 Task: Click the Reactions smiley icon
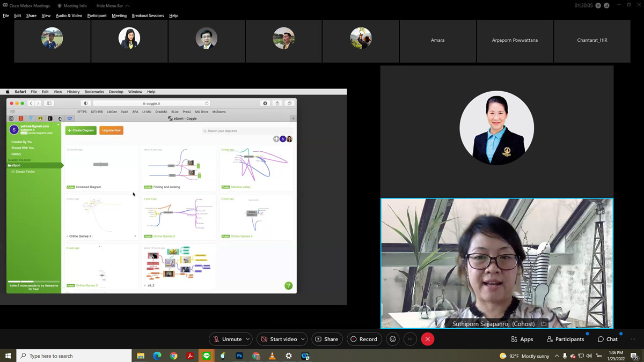click(393, 339)
